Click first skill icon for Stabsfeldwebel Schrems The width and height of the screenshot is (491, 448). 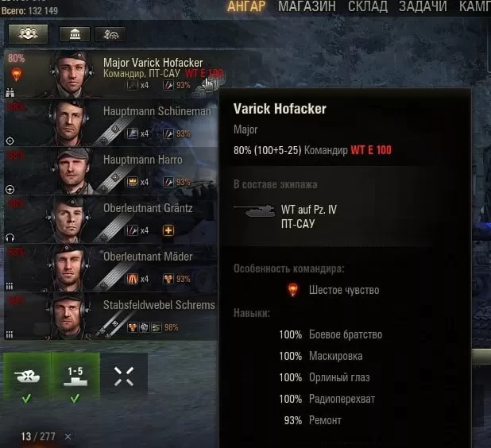[133, 327]
